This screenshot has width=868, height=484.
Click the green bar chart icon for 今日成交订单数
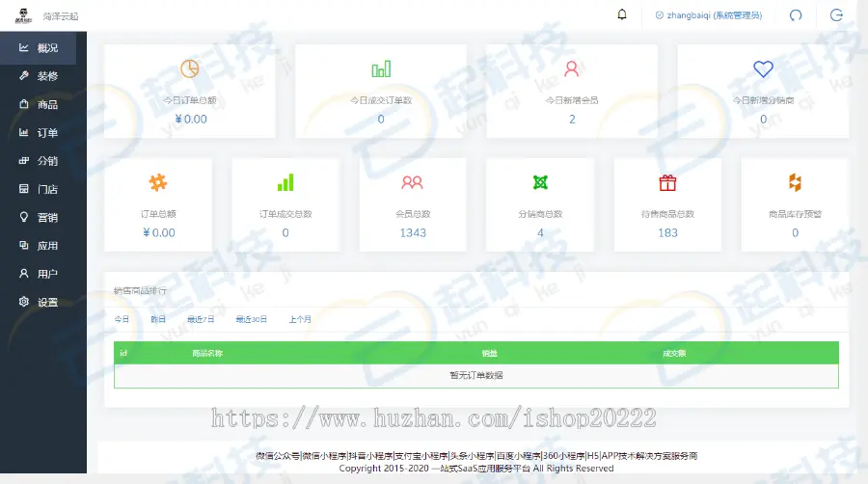pyautogui.click(x=381, y=68)
